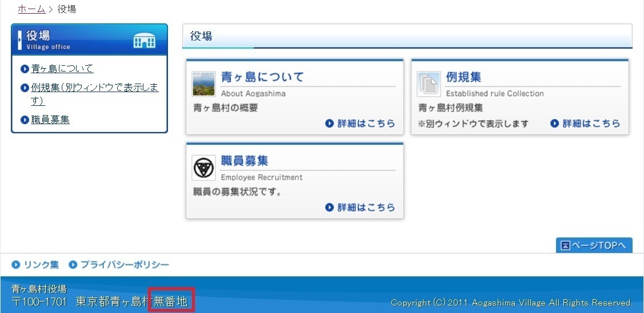Click the 職員の募集状況です。 description text
Screen dimensions: 644x313
tap(237, 192)
